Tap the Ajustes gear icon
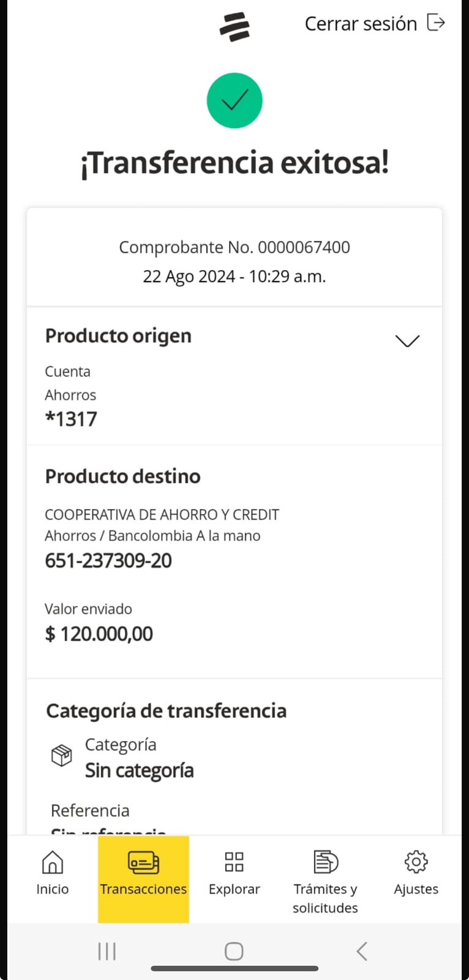The image size is (469, 980). [416, 862]
